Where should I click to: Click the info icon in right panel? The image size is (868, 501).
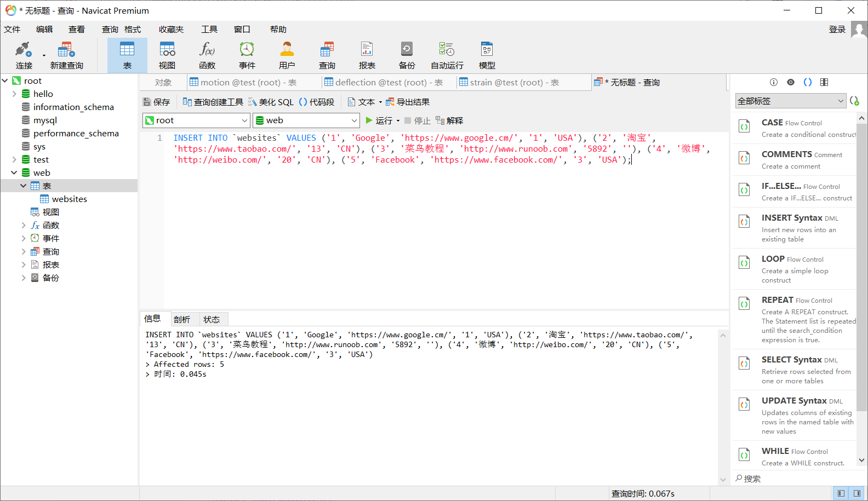click(x=774, y=82)
